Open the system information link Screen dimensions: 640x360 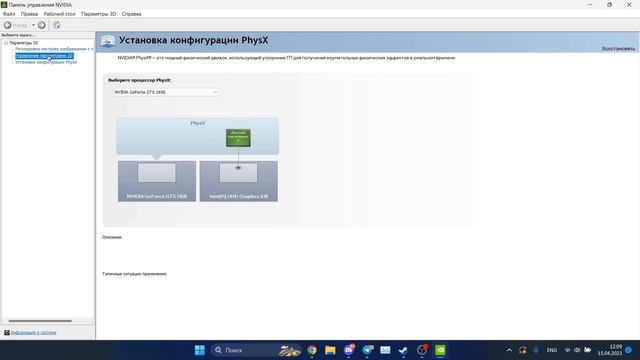click(x=33, y=333)
